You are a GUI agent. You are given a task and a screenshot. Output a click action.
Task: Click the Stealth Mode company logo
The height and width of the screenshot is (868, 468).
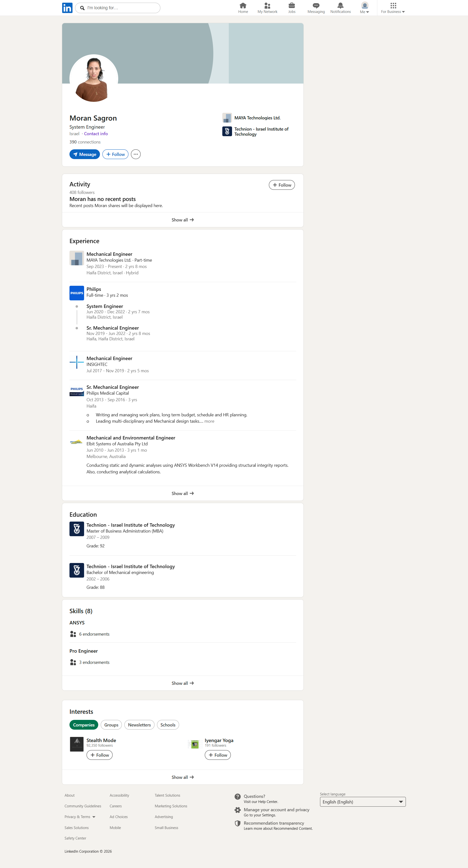[x=77, y=744]
